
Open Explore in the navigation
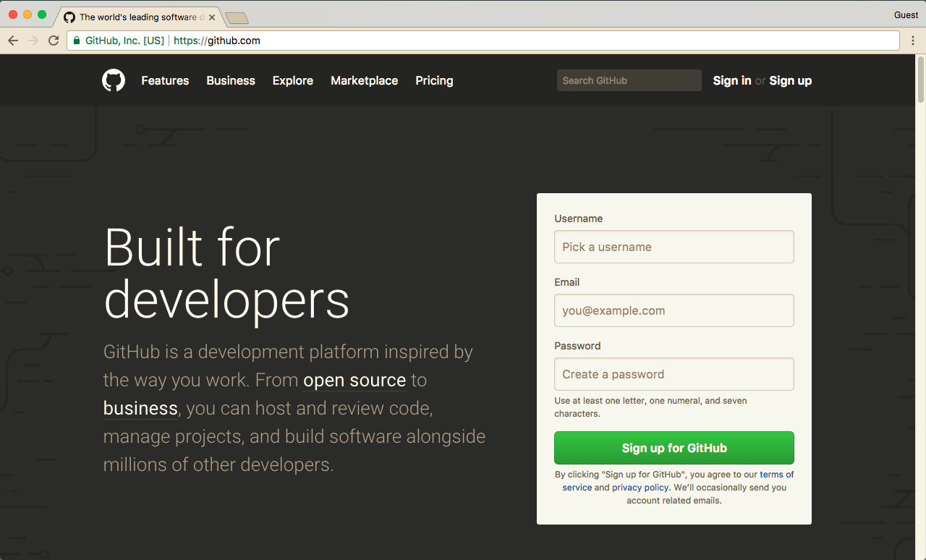(293, 80)
